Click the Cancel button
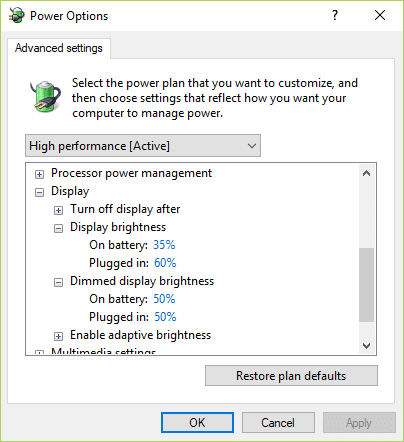 click(278, 423)
